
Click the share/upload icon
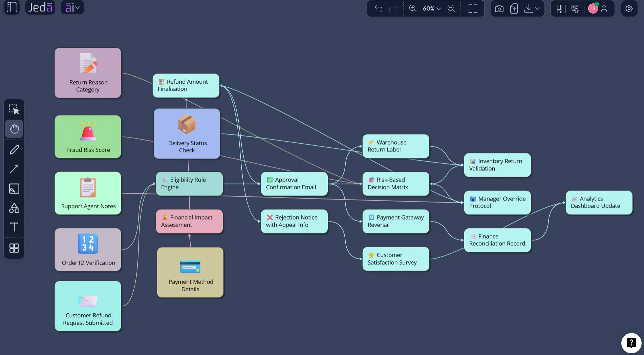click(x=514, y=9)
